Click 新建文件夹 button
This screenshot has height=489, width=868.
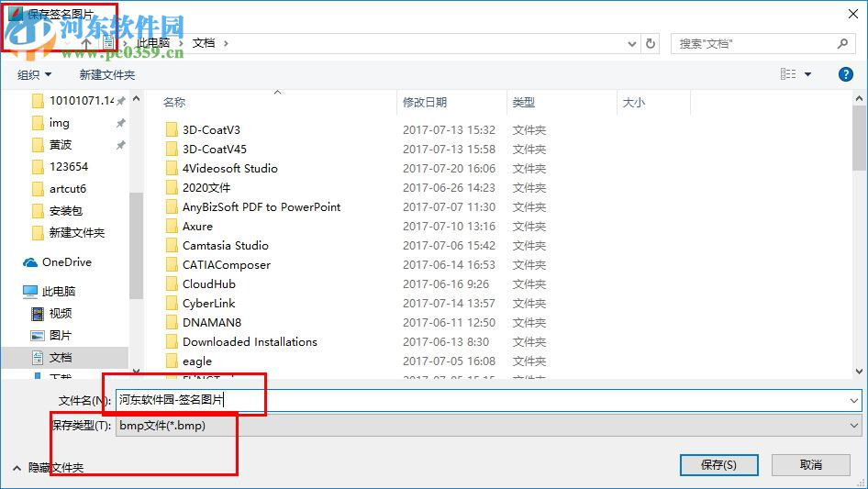point(106,74)
